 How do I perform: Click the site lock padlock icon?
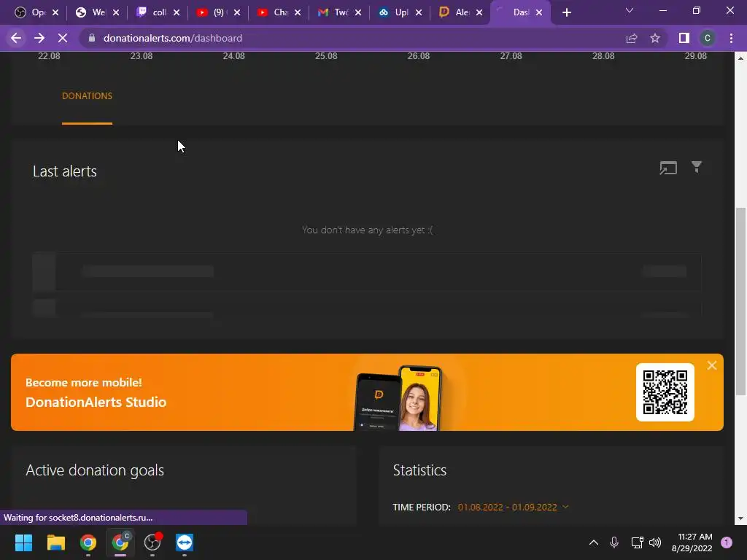click(x=92, y=38)
